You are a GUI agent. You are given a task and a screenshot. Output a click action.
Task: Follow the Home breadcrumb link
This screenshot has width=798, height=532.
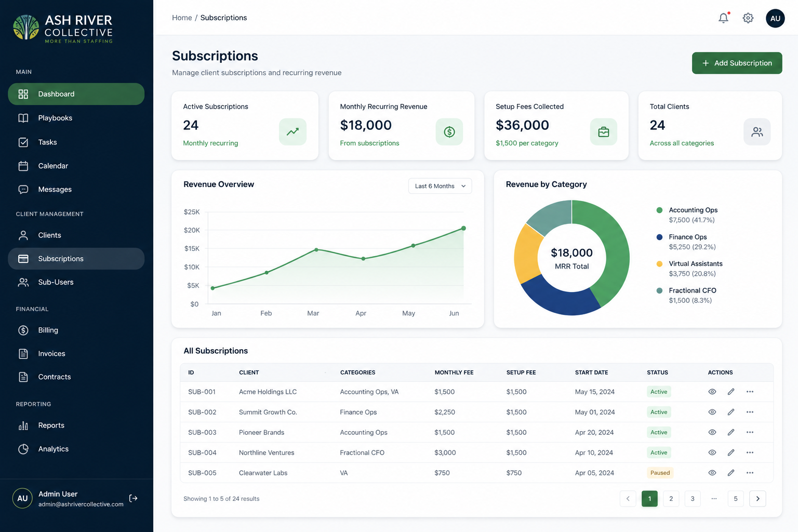[182, 18]
